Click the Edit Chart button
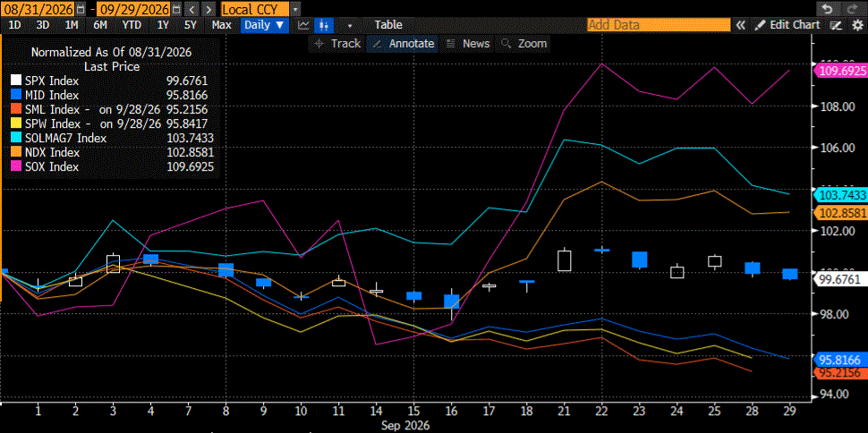868x433 pixels. coord(787,25)
